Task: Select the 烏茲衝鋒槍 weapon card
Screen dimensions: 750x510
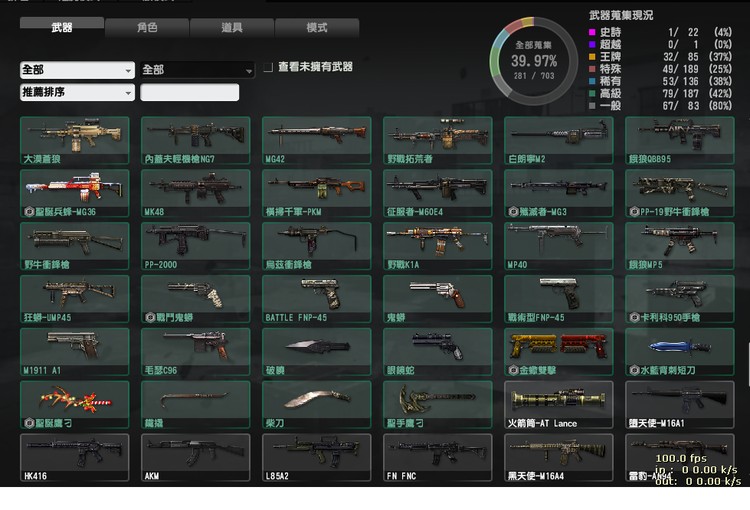Action: pos(317,246)
